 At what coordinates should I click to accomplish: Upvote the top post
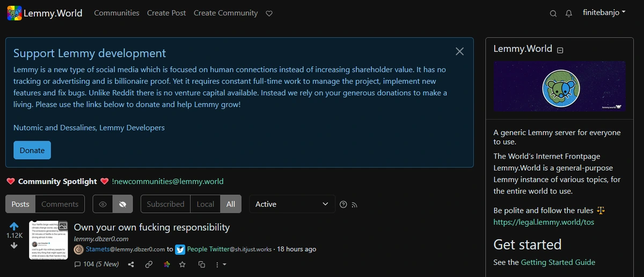pyautogui.click(x=14, y=226)
